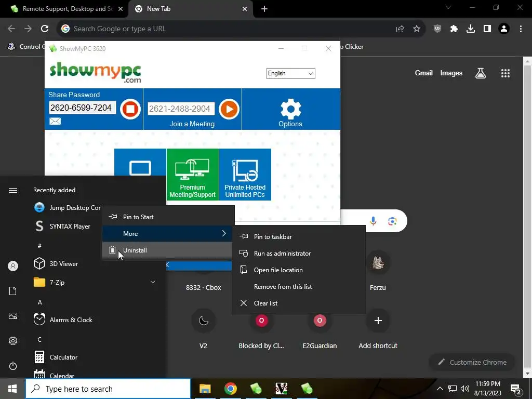Show hidden system tray icons
Viewport: 532px width, 399px height.
pyautogui.click(x=440, y=389)
